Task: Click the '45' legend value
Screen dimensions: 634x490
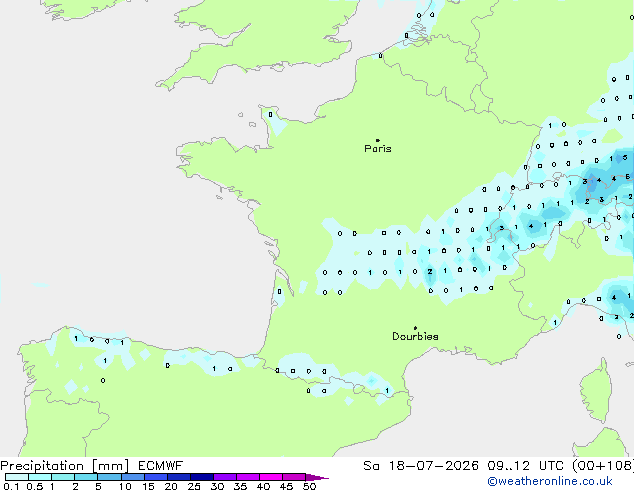Action: (286, 486)
